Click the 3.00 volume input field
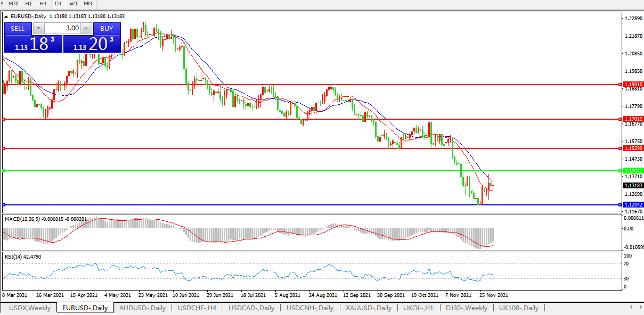 (x=62, y=28)
